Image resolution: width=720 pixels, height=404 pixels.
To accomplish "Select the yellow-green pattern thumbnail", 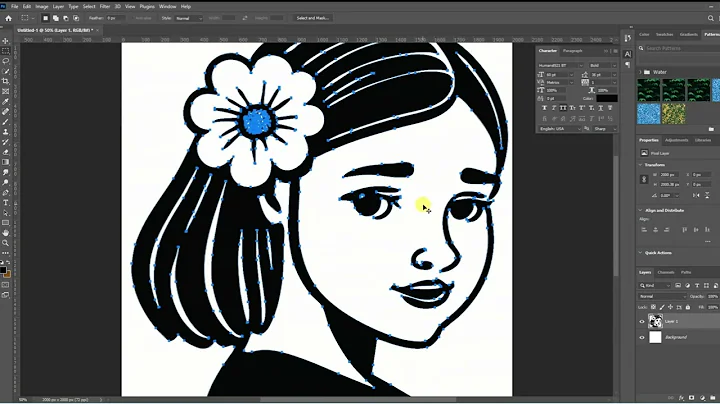I will (674, 114).
